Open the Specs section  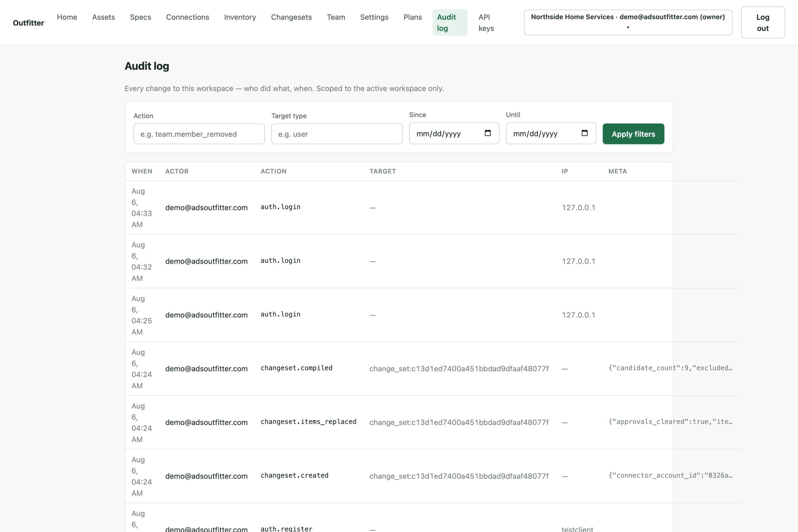click(x=140, y=17)
